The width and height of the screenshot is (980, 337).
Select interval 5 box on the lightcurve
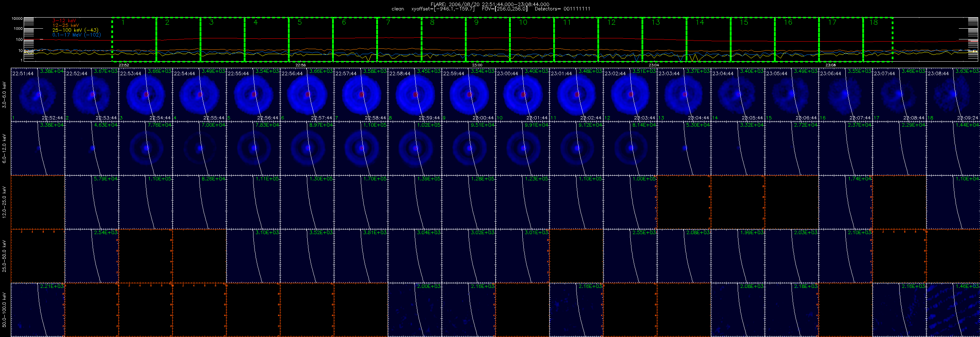[x=311, y=39]
